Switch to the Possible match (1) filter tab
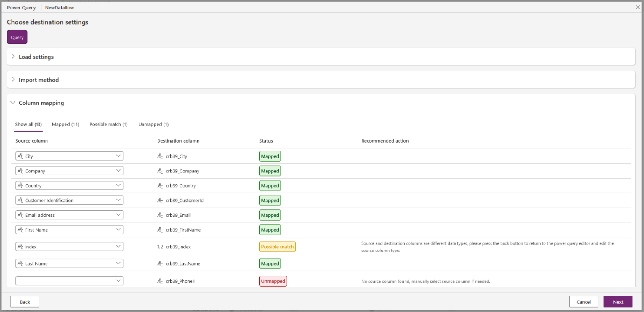The height and width of the screenshot is (312, 644). 108,124
